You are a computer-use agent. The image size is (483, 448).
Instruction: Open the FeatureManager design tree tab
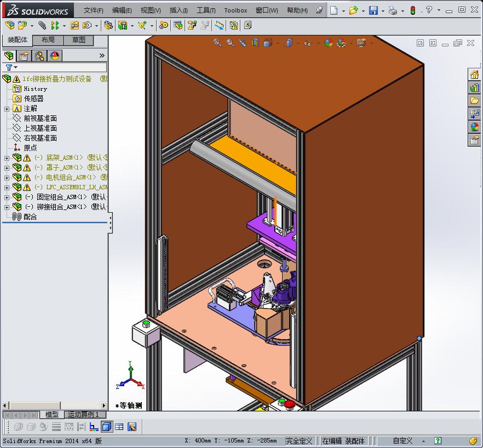9,56
